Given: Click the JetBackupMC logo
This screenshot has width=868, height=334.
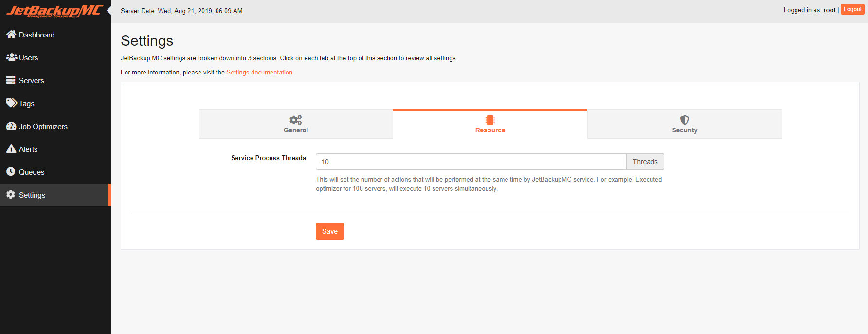Looking at the screenshot, I should pyautogui.click(x=55, y=11).
